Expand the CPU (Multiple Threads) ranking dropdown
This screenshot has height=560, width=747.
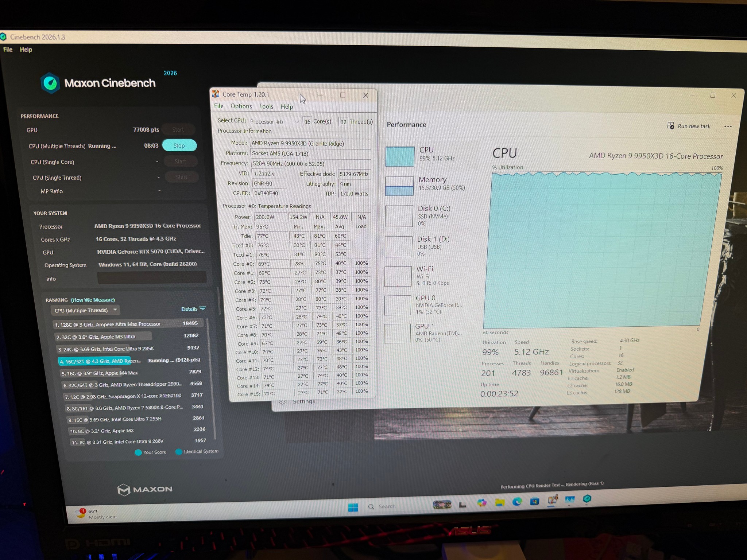click(86, 310)
